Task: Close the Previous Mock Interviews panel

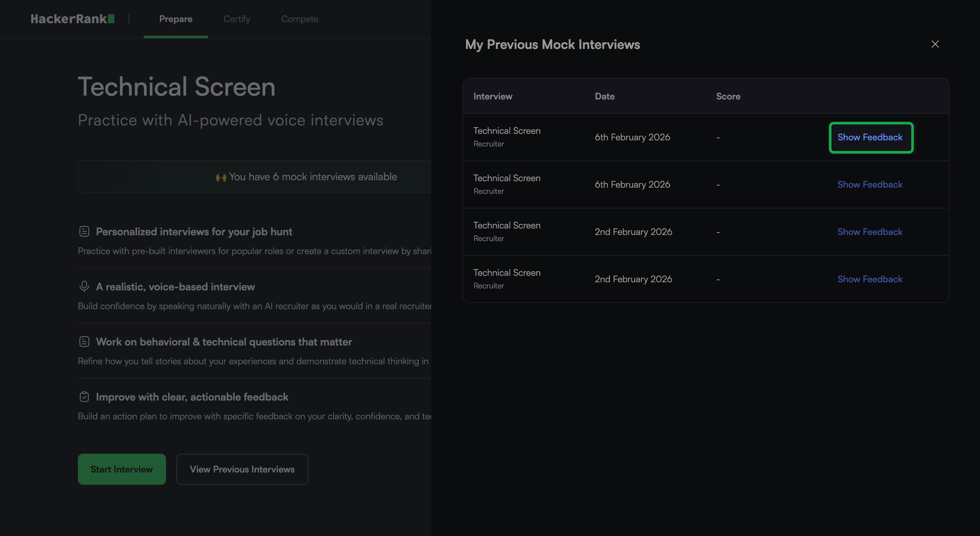Action: tap(935, 44)
